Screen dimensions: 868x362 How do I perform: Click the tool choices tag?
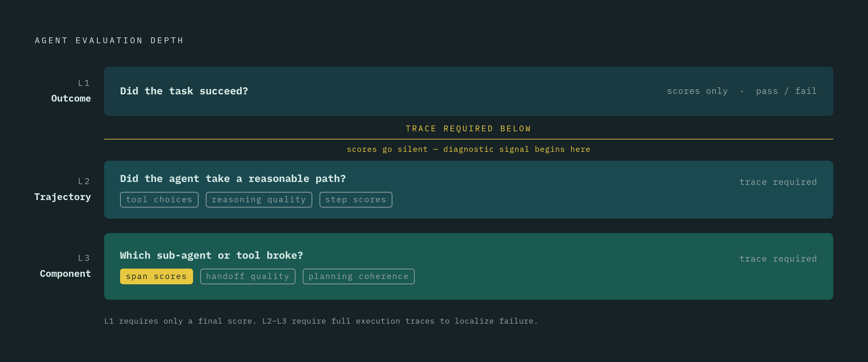click(x=159, y=200)
